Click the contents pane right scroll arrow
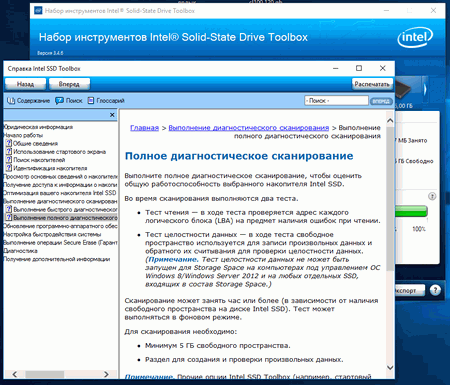The height and width of the screenshot is (385, 450). click(x=106, y=374)
